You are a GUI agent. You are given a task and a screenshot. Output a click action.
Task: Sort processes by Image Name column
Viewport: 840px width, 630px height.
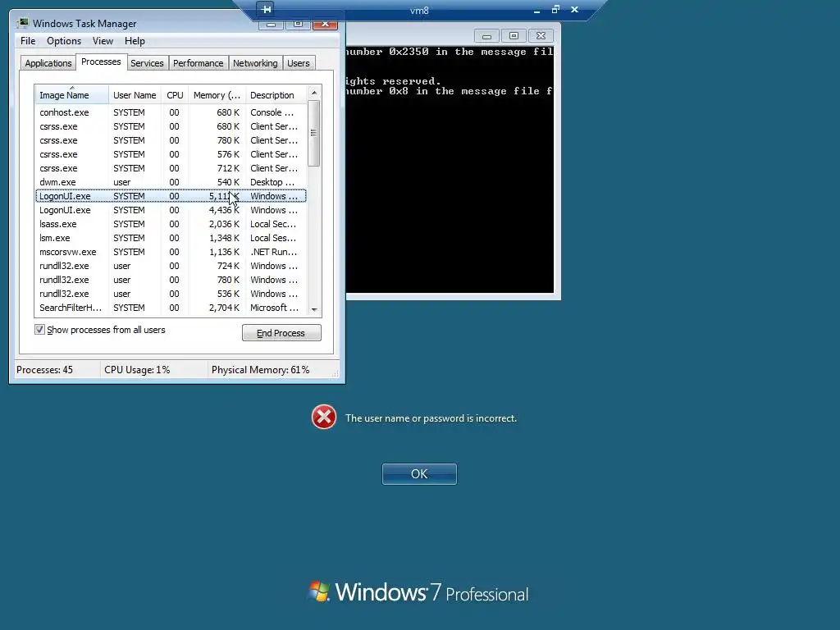pos(71,95)
